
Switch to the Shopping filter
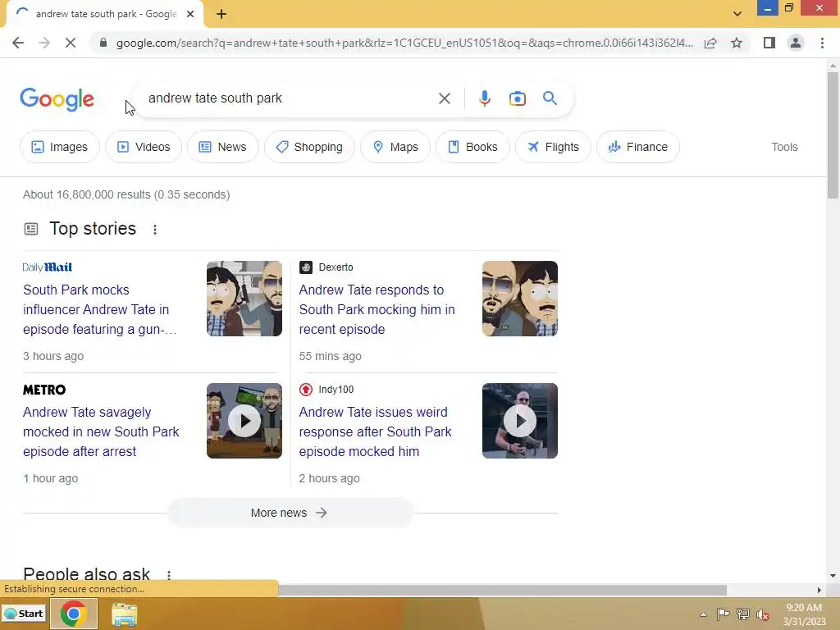point(309,147)
